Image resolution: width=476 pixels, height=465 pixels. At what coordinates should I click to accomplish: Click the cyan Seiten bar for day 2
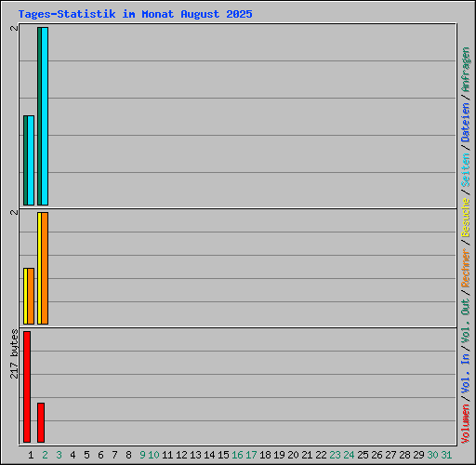[45, 116]
